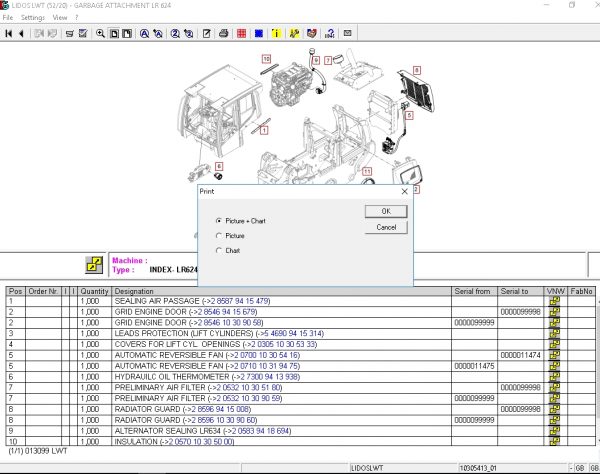Select callout number 1 in diagram
Screen dimensions: 600x474
tap(264, 130)
